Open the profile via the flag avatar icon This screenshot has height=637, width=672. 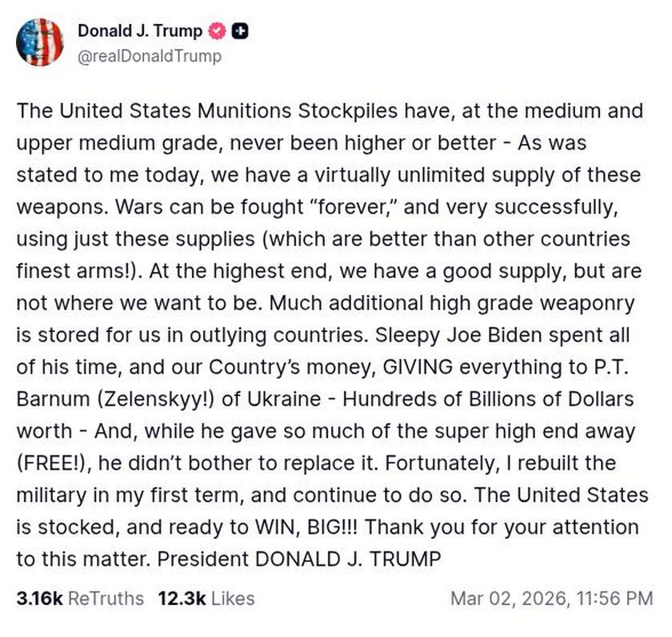click(x=42, y=41)
